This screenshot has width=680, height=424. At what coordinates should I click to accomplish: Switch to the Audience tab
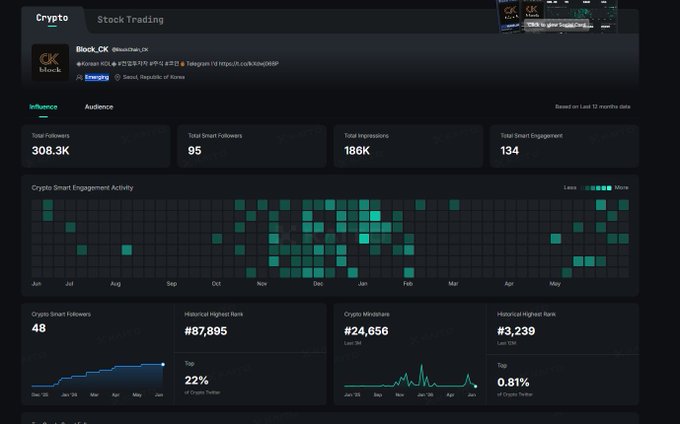point(99,107)
